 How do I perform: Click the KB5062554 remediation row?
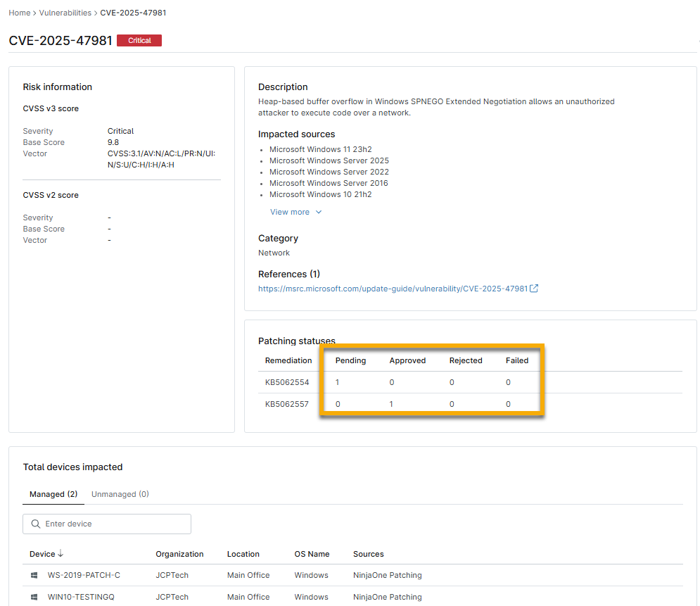tap(287, 382)
